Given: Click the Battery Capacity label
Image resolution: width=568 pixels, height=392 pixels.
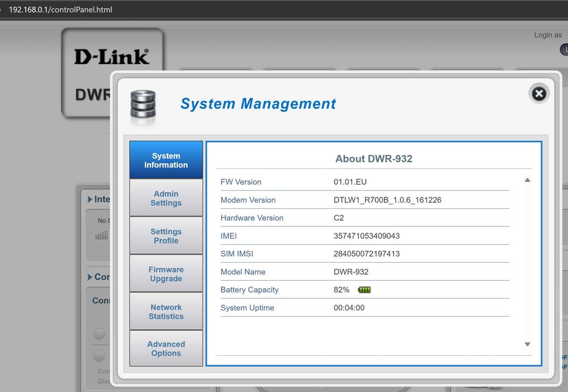Looking at the screenshot, I should pos(249,290).
